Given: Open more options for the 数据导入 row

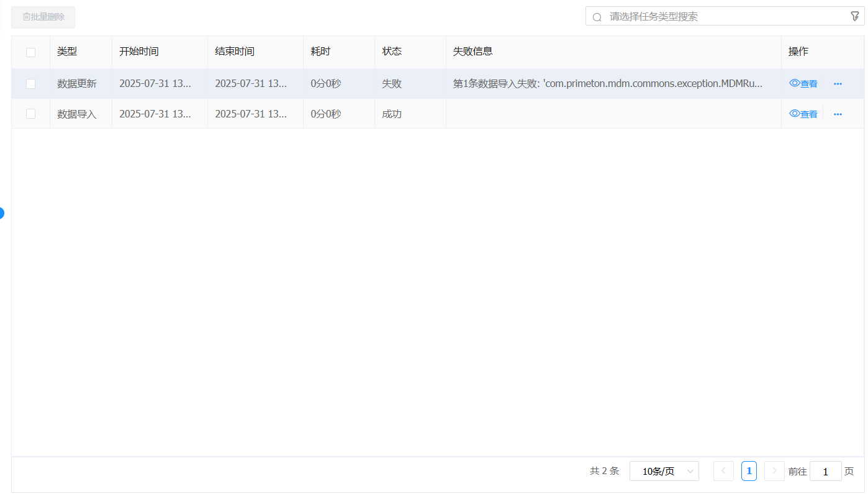Looking at the screenshot, I should (x=838, y=114).
